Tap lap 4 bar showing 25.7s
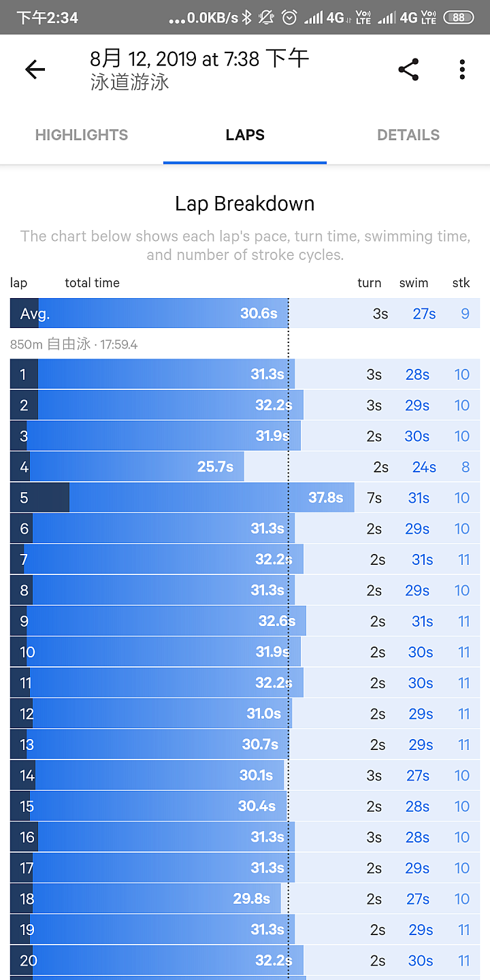The image size is (490, 980). [127, 467]
